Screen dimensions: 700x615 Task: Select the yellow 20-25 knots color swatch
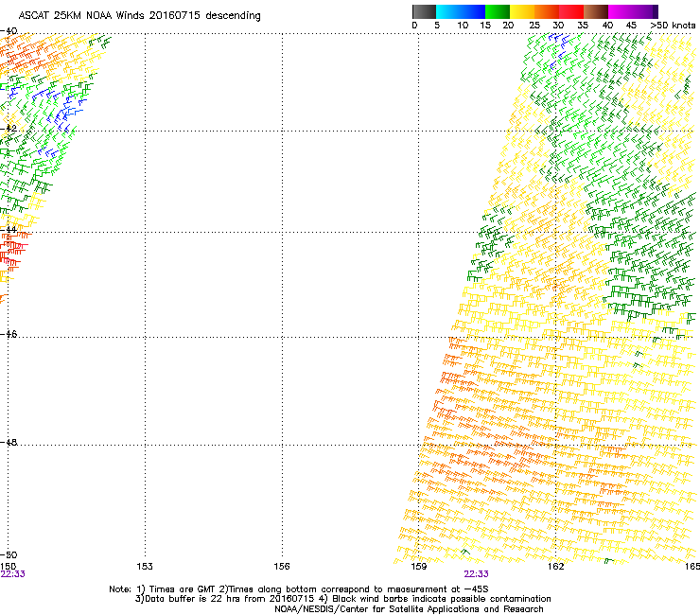point(522,11)
